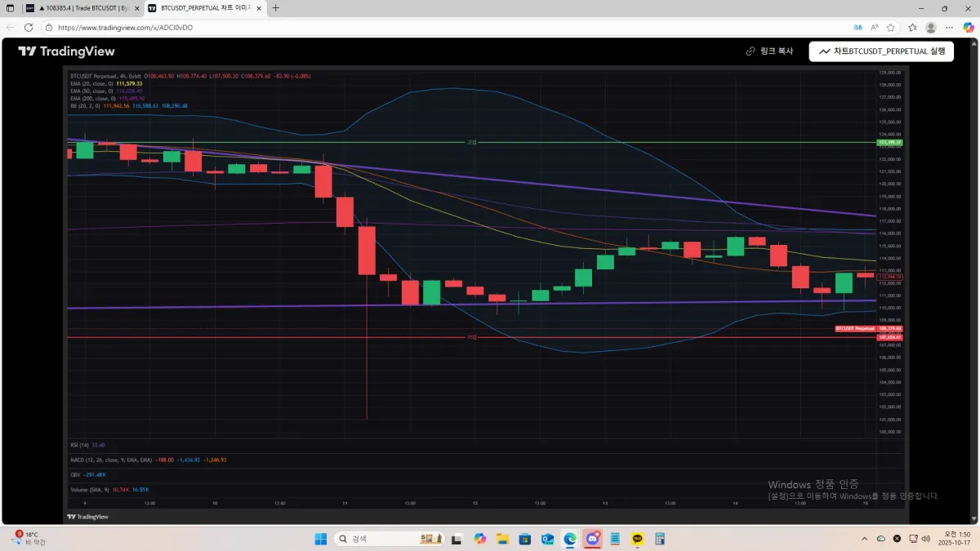
Task: Open the Edge profile avatar
Action: (x=930, y=27)
